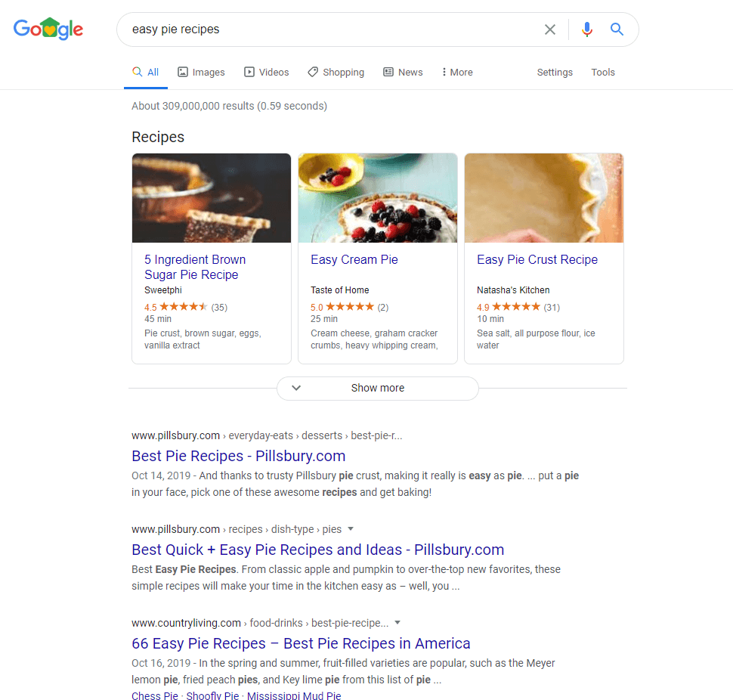Open dropdown arrow beside pillsbury.com pies URL

pos(351,529)
